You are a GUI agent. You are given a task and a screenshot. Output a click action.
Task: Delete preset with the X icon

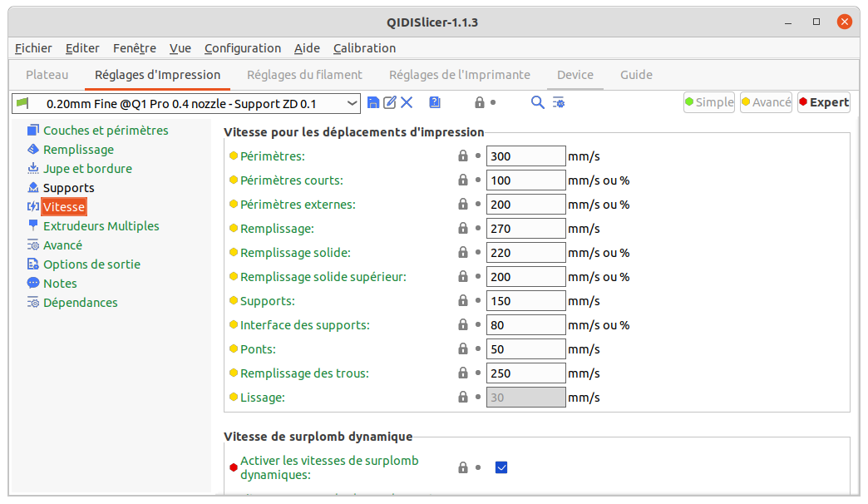pyautogui.click(x=407, y=102)
